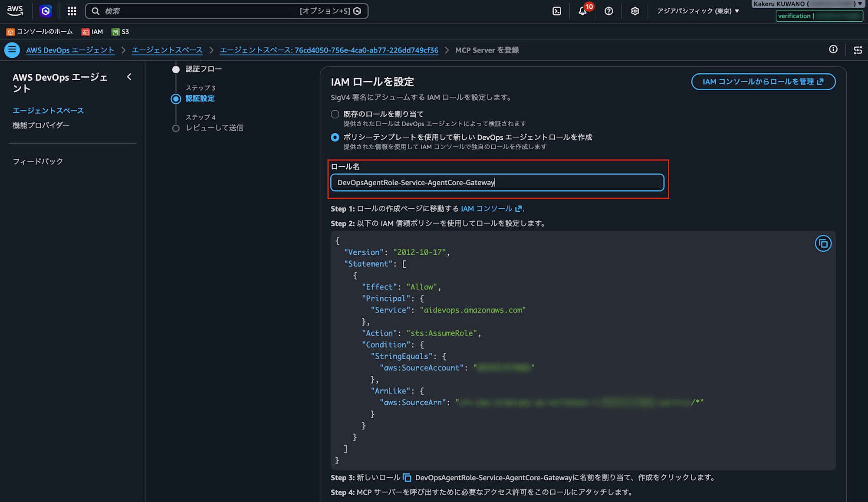Click the Console Home favorite icon
This screenshot has height=502, width=868.
(x=10, y=32)
